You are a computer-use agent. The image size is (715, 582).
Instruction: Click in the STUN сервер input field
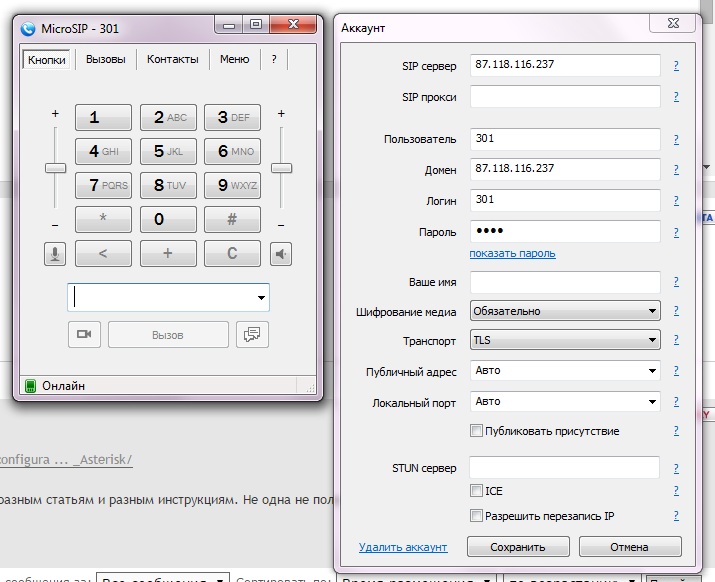point(565,468)
